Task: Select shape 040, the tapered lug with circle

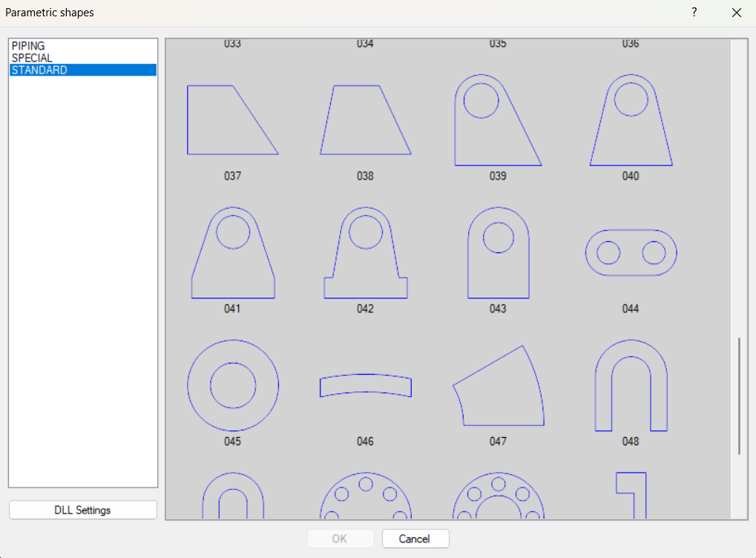Action: (x=631, y=119)
